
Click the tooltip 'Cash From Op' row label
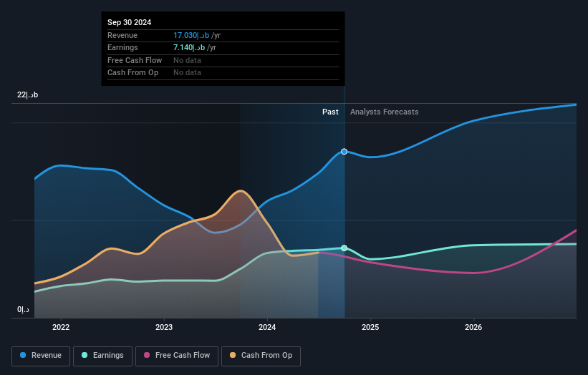tap(132, 73)
